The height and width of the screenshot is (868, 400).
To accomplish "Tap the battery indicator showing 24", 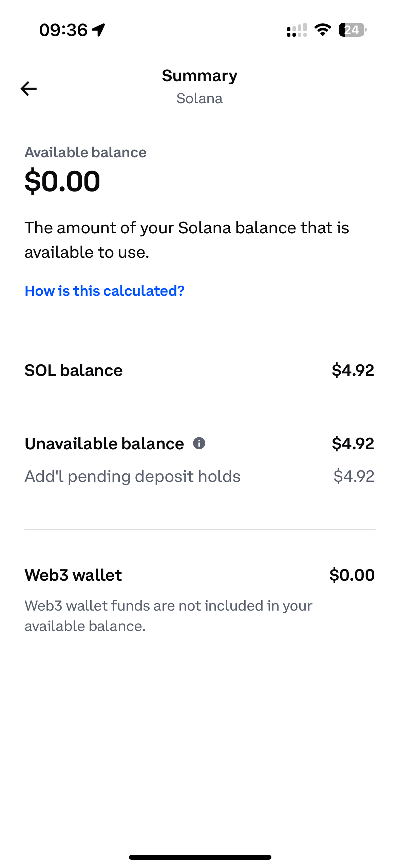I will tap(352, 30).
